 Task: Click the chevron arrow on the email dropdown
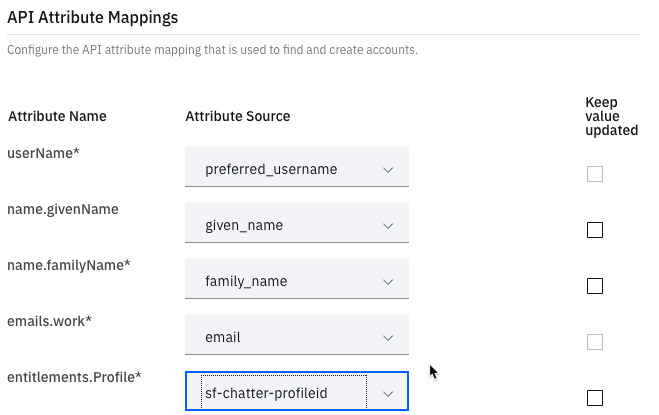pos(388,338)
